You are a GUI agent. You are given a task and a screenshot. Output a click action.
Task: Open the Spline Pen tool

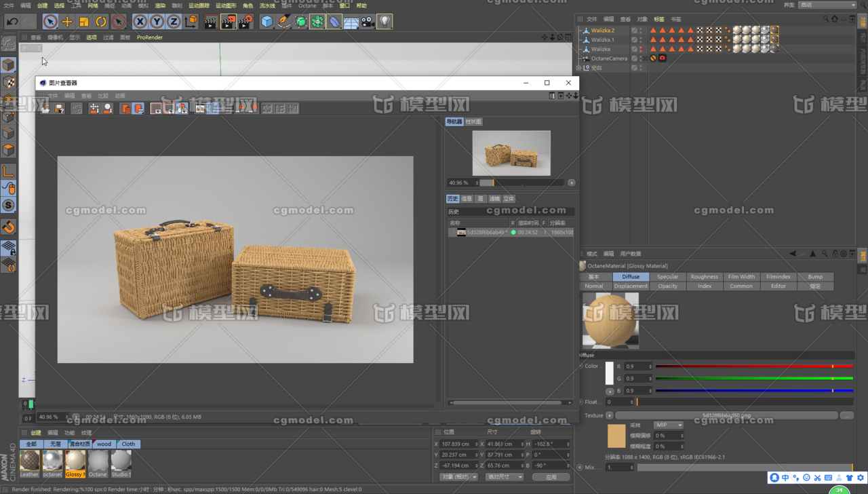[284, 22]
